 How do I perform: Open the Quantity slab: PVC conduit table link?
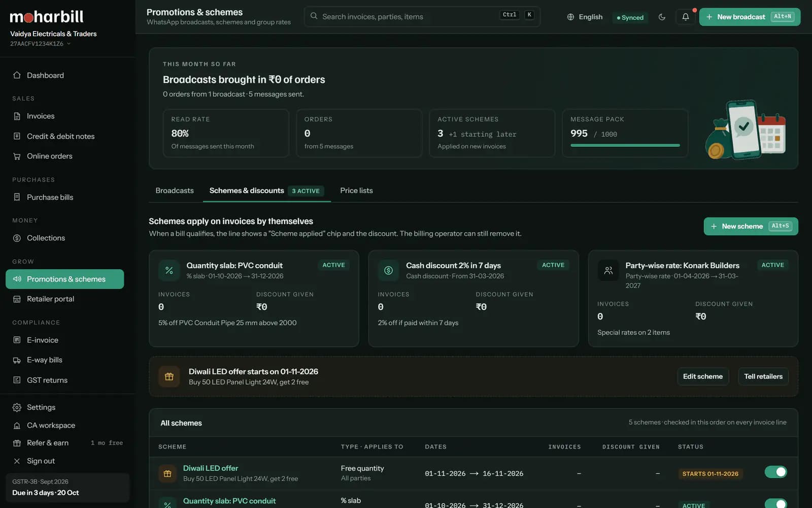click(229, 501)
